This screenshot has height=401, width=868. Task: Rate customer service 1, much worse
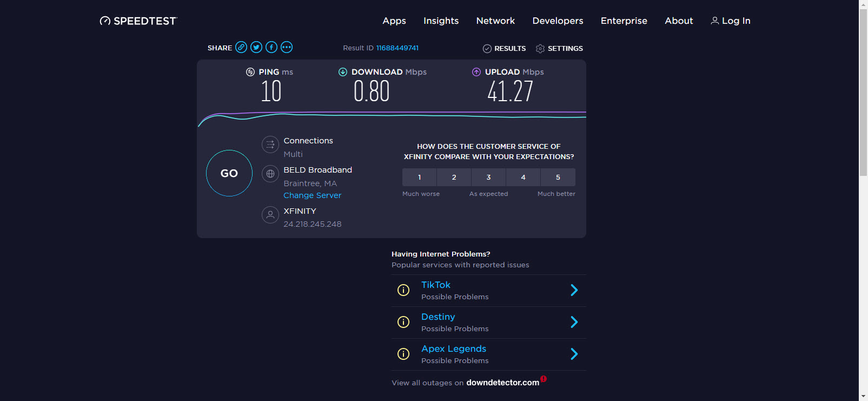419,177
